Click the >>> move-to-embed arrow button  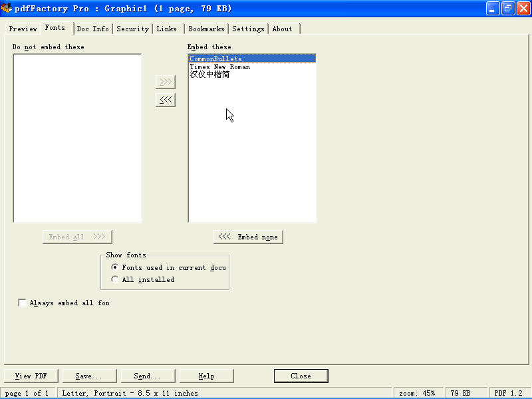(166, 82)
